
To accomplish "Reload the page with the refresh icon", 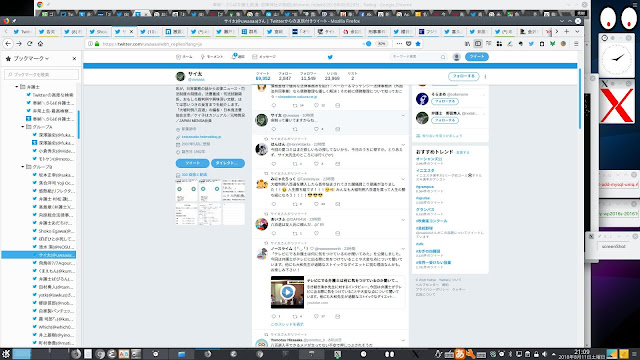I will tap(29, 44).
